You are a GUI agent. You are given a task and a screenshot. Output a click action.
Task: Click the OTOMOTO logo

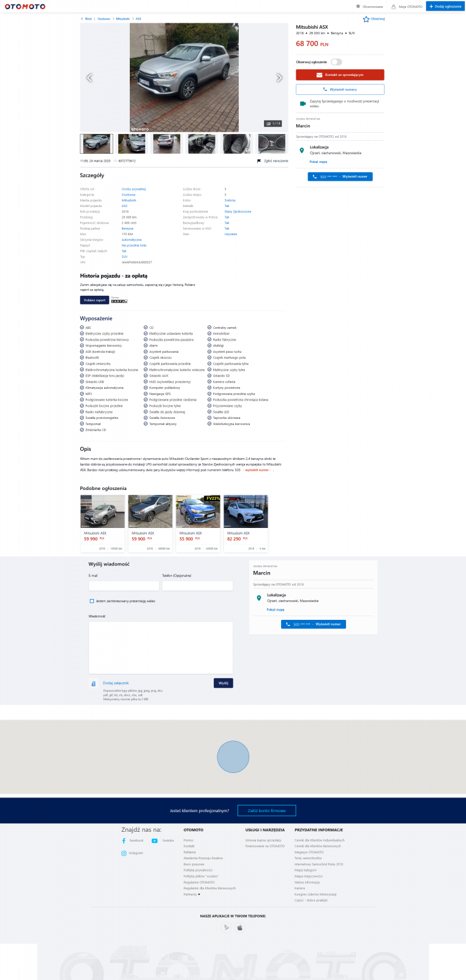(25, 6)
